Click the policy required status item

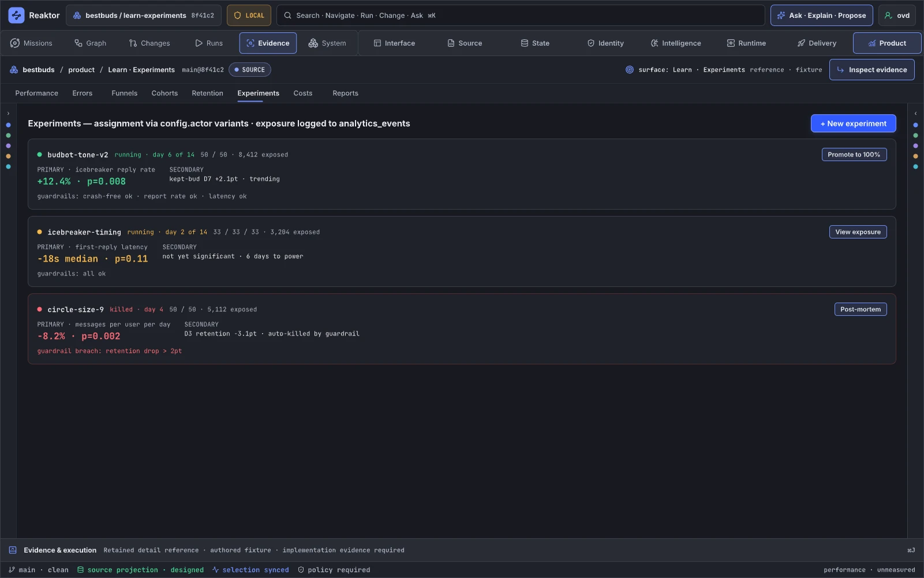(x=334, y=570)
